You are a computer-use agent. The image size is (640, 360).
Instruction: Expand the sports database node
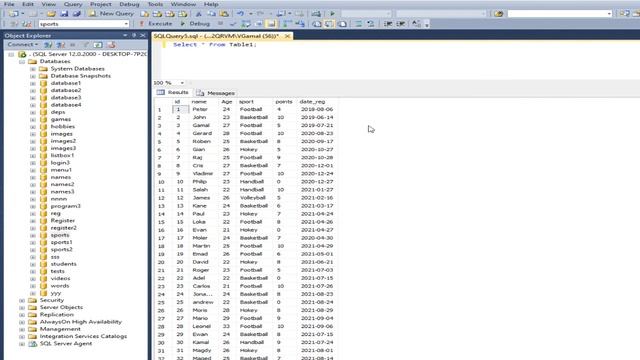tap(33, 235)
